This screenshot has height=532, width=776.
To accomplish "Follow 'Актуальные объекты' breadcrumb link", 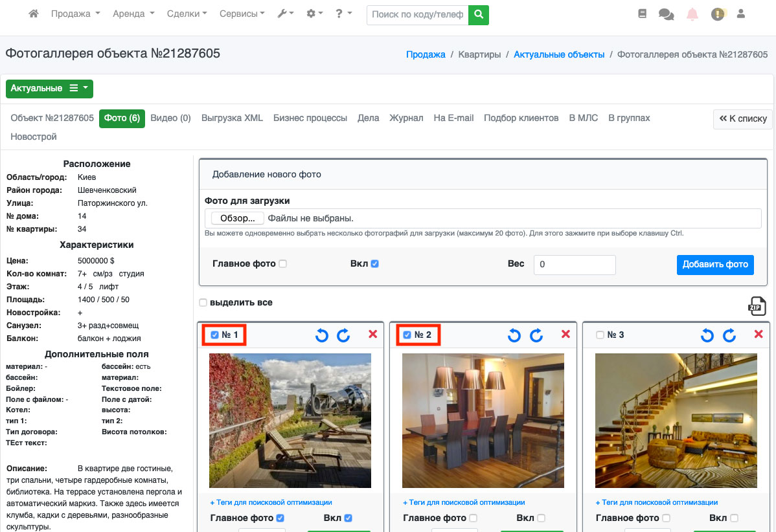I will point(559,55).
